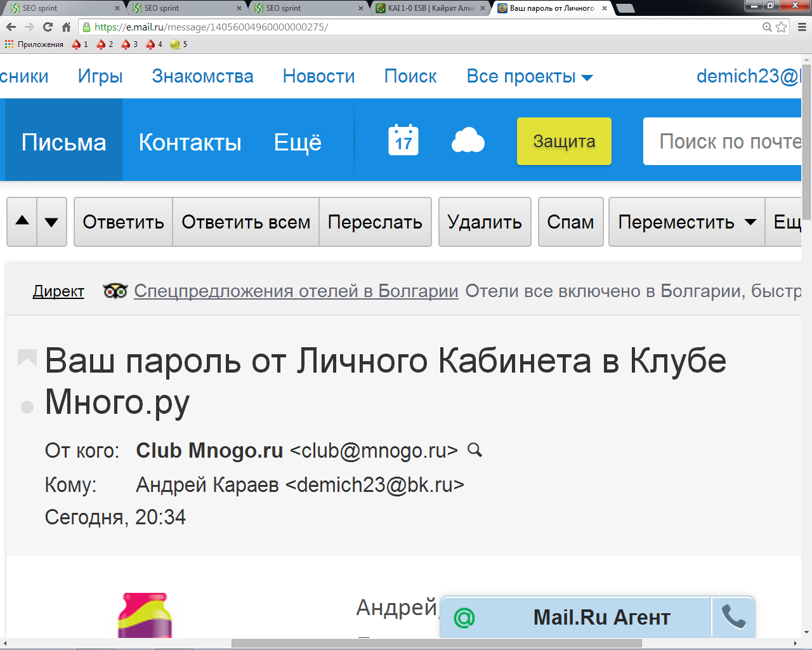Screen dimensions: 812x650
Task: Open the cut-off Ещ button after Переместить
Action: (784, 222)
